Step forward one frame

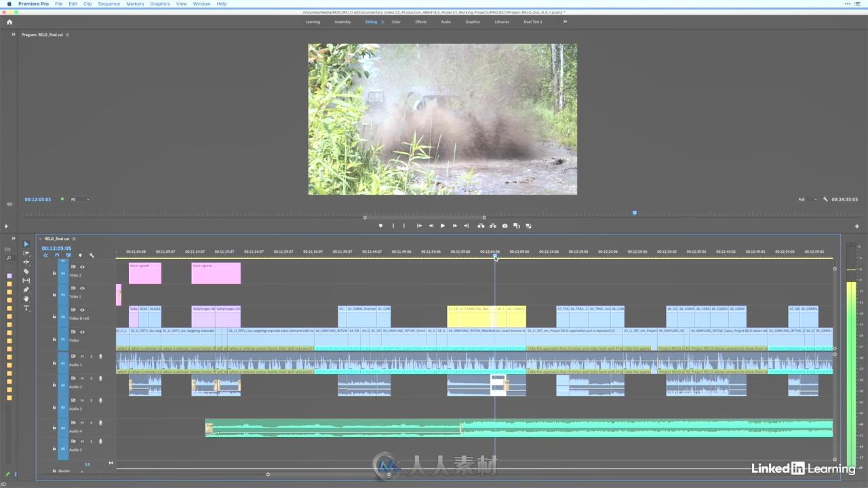pyautogui.click(x=454, y=226)
